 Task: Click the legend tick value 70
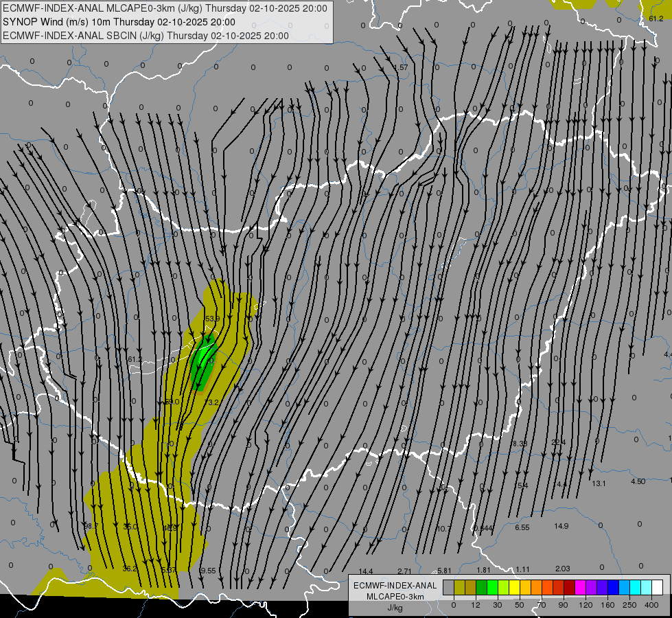[x=542, y=605]
